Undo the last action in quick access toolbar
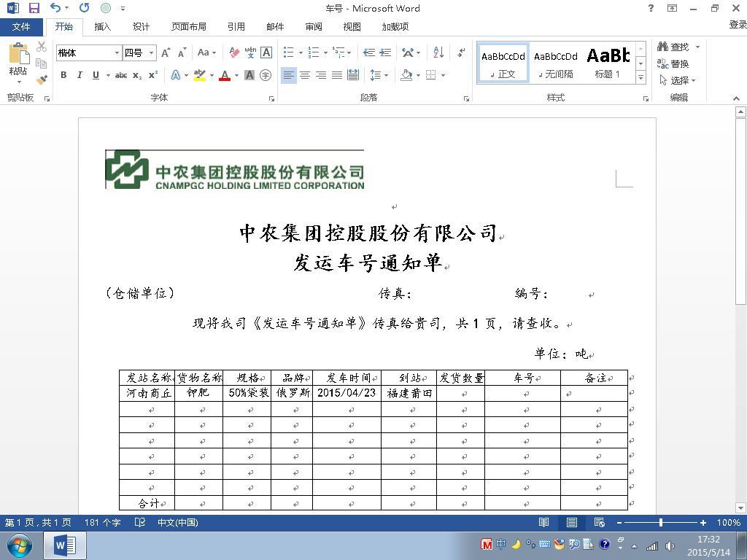Screen dimensions: 747x560 (55, 7)
